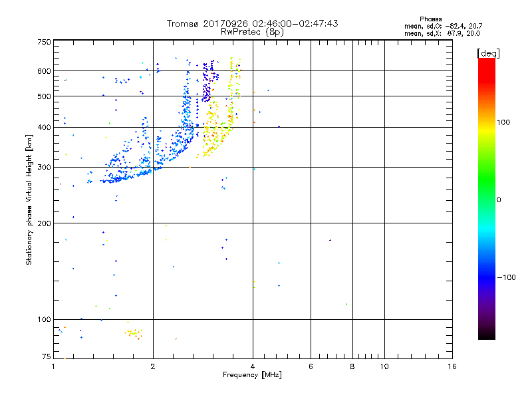Screen dimensions: 532x399
Task: Click the colorbar tick label '0'
Action: [498, 200]
